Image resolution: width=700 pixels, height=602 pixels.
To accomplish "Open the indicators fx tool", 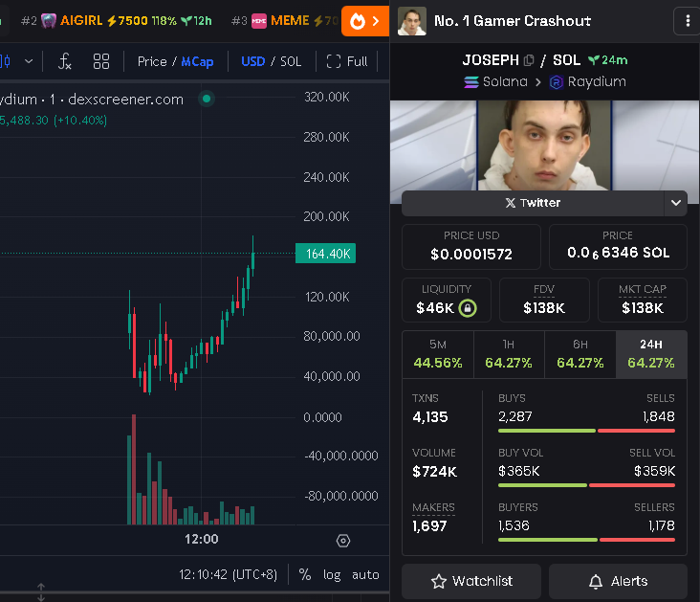I will [65, 61].
